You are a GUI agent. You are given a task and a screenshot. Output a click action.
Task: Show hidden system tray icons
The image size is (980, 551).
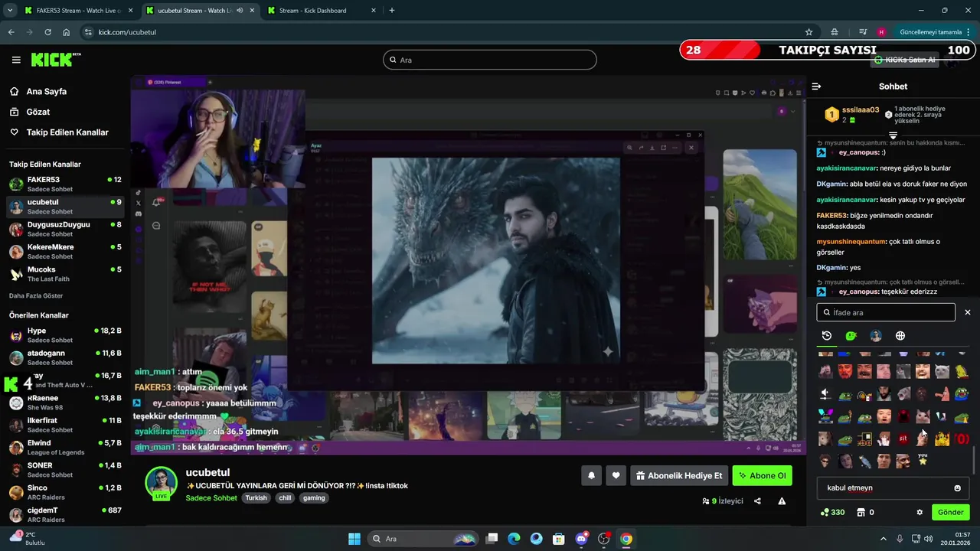click(x=883, y=539)
